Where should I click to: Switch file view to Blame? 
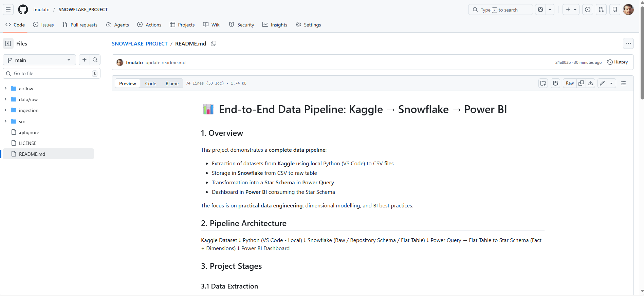tap(172, 84)
